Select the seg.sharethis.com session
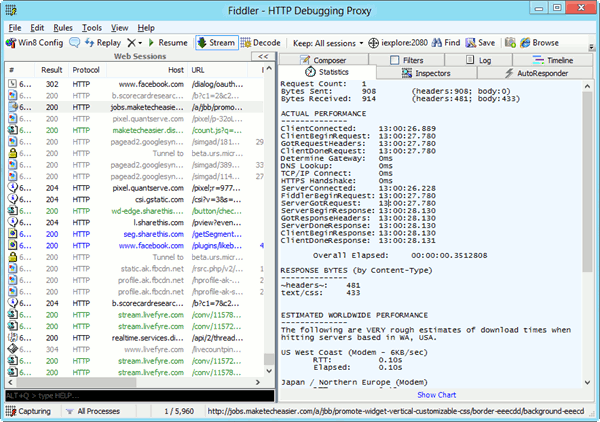The image size is (600, 422). click(x=135, y=234)
